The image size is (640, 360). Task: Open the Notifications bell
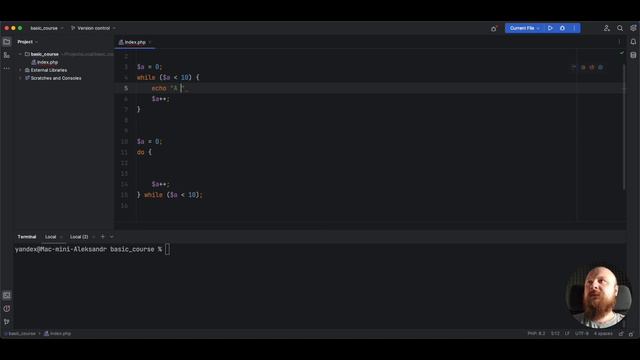pos(633,42)
